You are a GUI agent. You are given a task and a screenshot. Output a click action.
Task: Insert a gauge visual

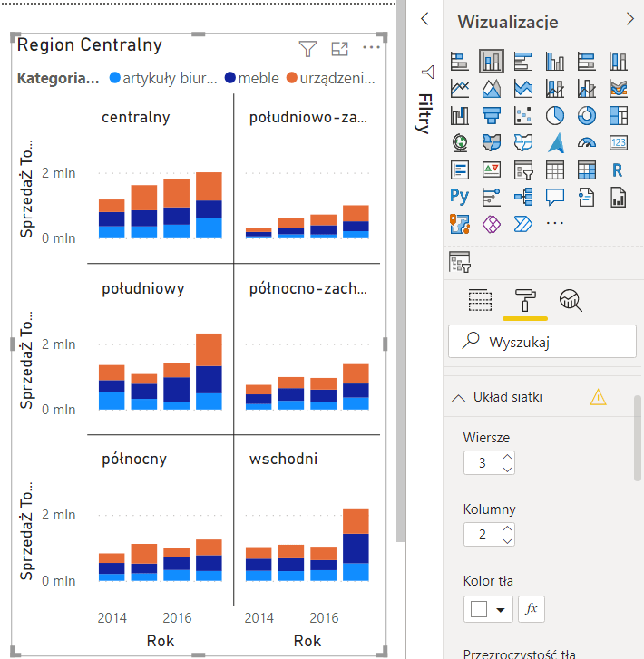587,142
